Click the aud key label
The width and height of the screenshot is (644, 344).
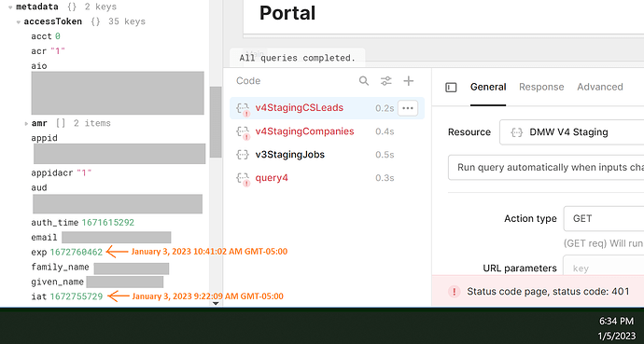(39, 187)
